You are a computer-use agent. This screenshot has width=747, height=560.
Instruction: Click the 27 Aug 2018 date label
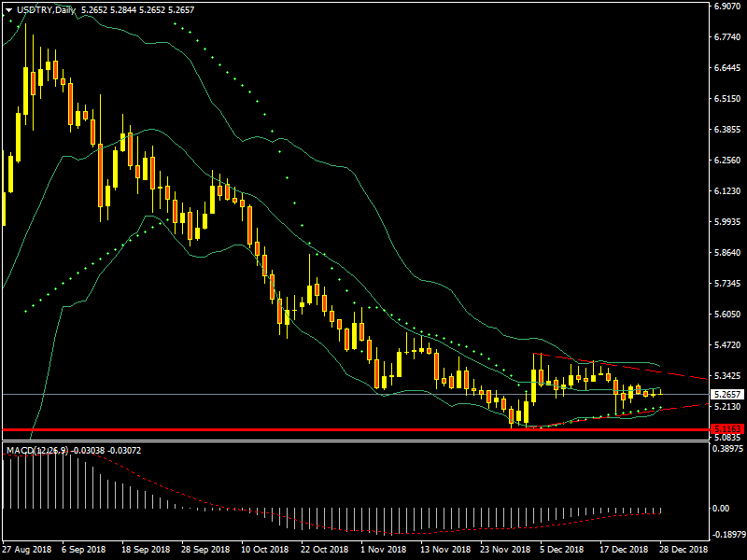coord(25,551)
